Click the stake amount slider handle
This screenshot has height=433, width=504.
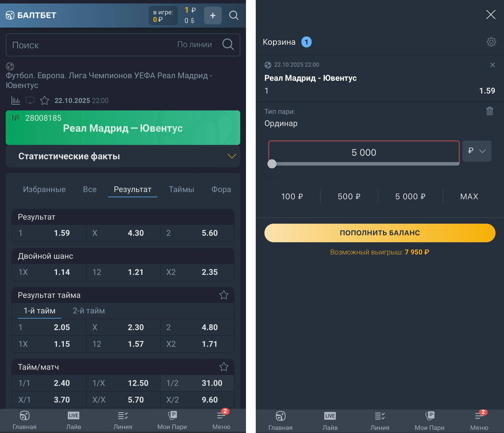[x=272, y=164]
